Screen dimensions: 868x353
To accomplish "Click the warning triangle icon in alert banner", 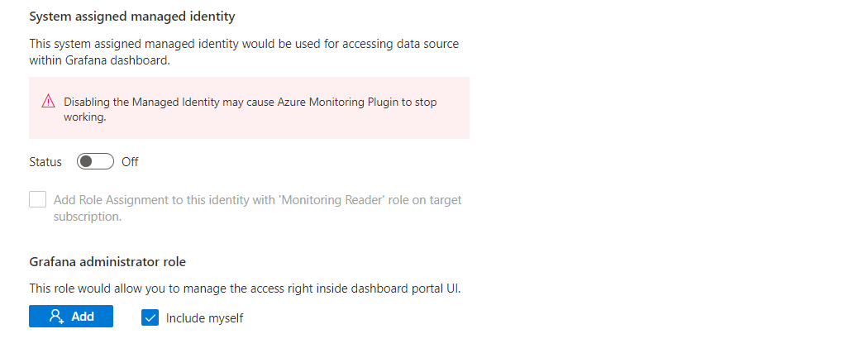I will pyautogui.click(x=48, y=102).
